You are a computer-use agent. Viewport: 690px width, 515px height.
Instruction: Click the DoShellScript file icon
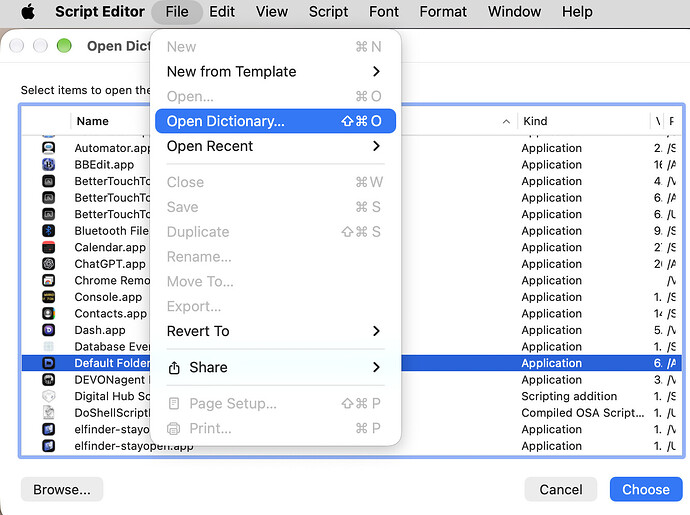(48, 412)
